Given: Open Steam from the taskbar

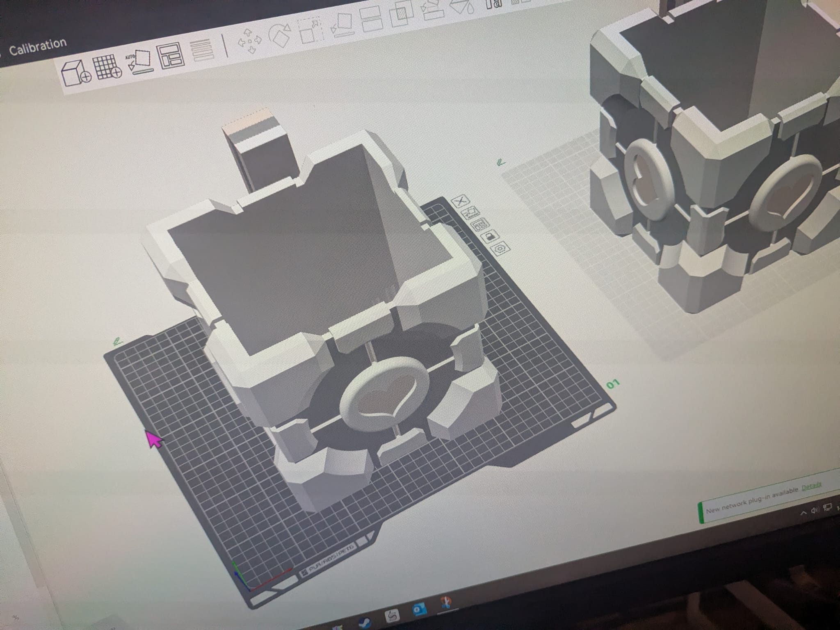Looking at the screenshot, I should click(365, 623).
